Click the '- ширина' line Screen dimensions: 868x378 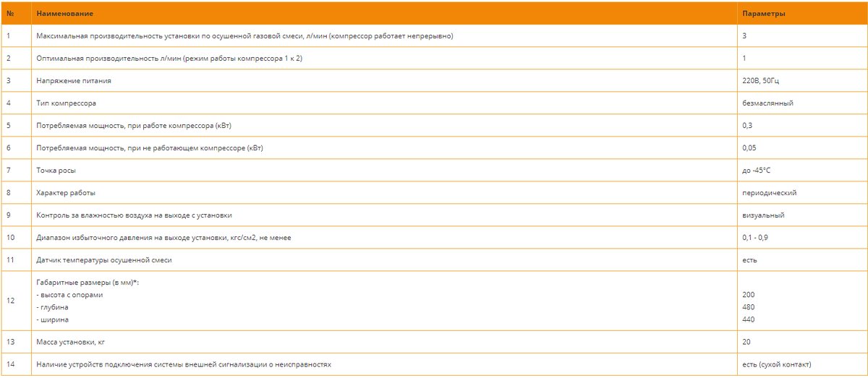53,319
